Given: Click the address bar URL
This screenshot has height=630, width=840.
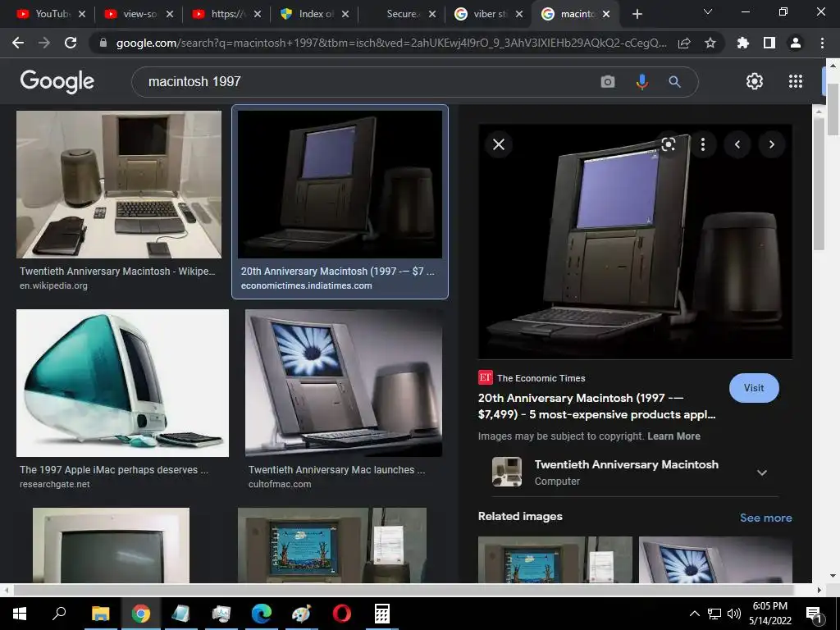Looking at the screenshot, I should [x=391, y=43].
